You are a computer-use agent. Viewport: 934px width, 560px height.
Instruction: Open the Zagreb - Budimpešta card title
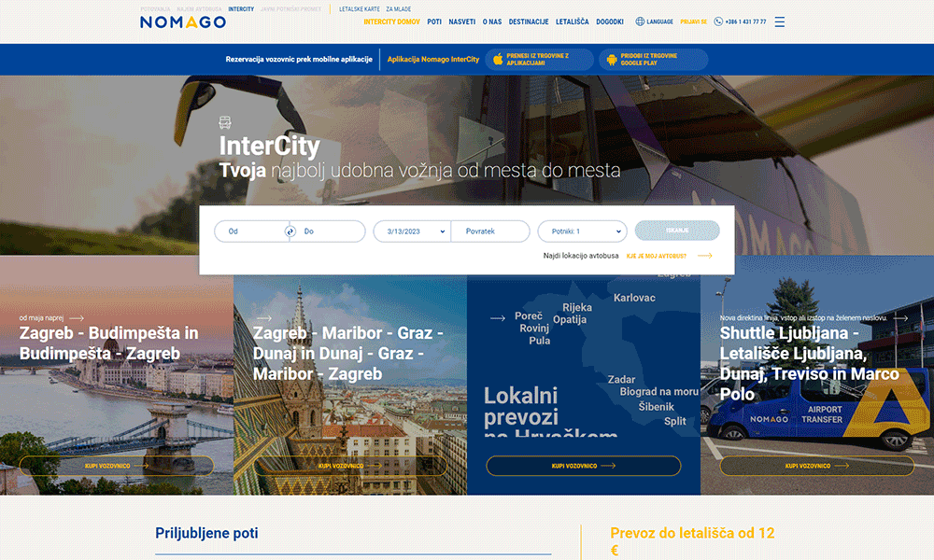tap(109, 343)
